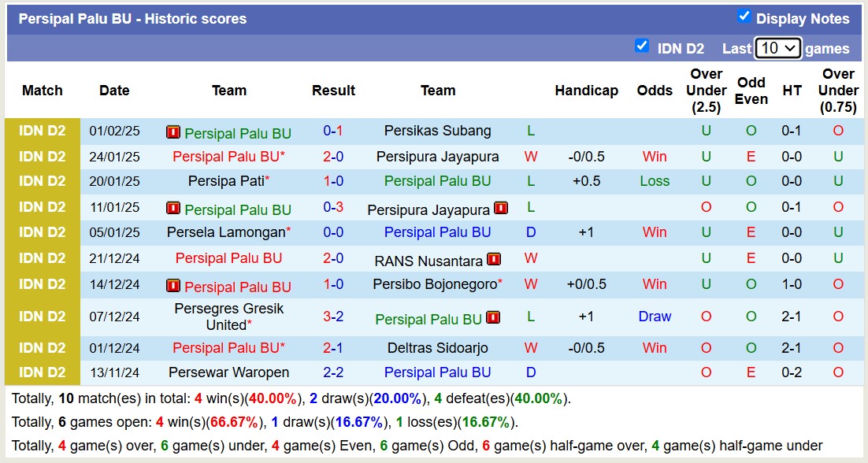Click red icon beside Persipal Palu BU on 11/01/25

click(173, 209)
